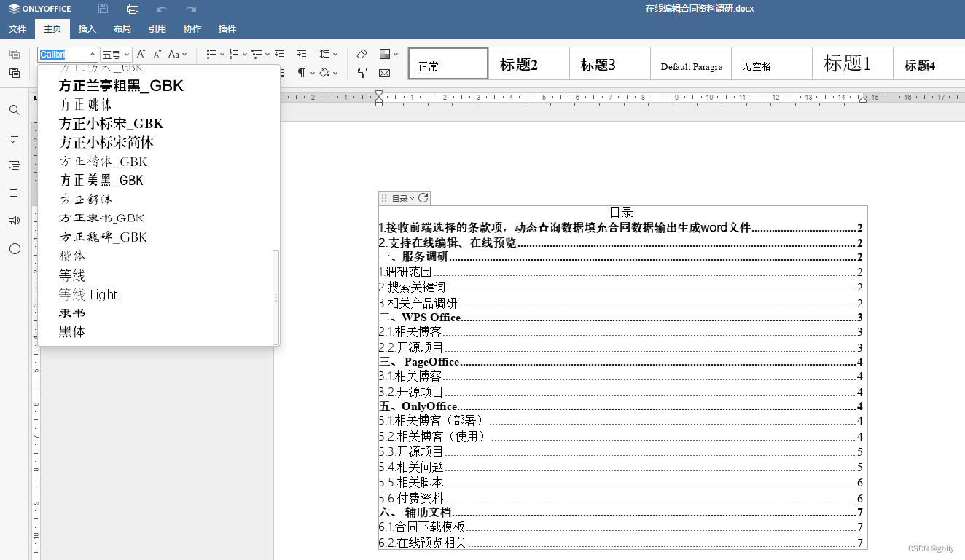Image resolution: width=965 pixels, height=560 pixels.
Task: Open the comments panel
Action: coord(14,138)
